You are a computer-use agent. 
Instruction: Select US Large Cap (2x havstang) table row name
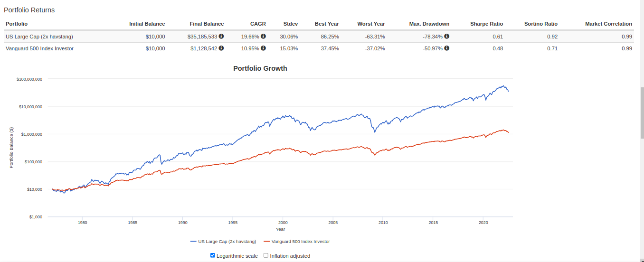pyautogui.click(x=39, y=37)
